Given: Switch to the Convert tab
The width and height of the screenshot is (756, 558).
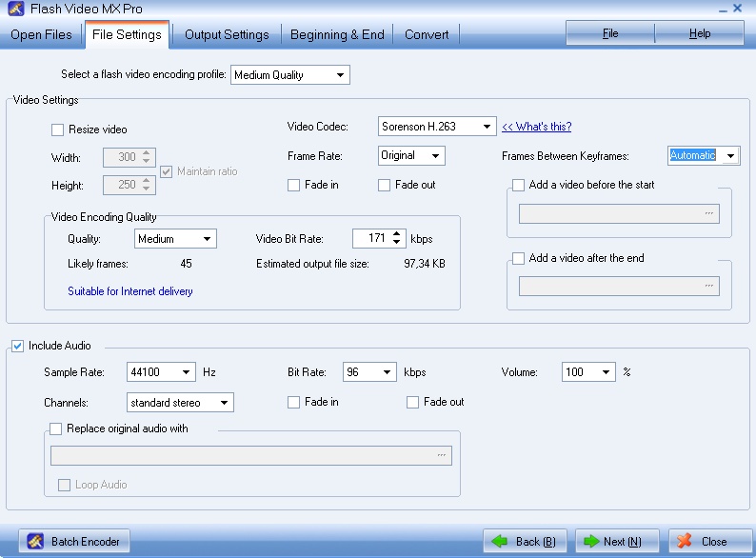Looking at the screenshot, I should click(427, 34).
